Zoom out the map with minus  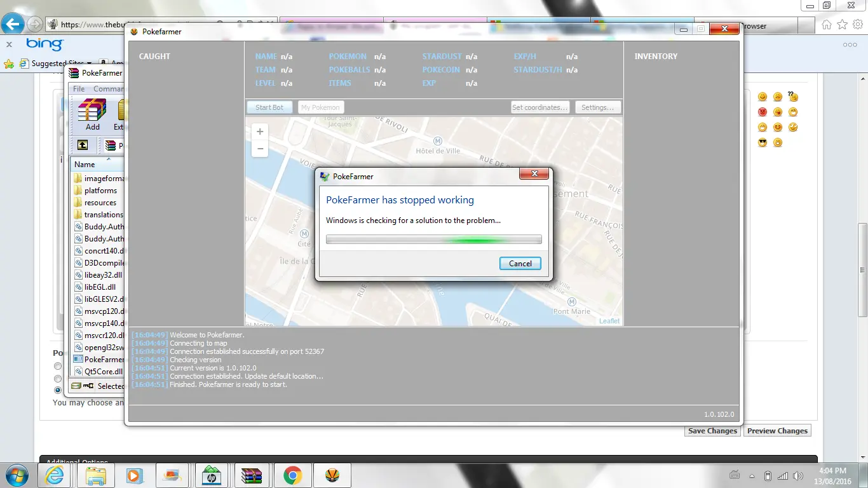tap(260, 149)
